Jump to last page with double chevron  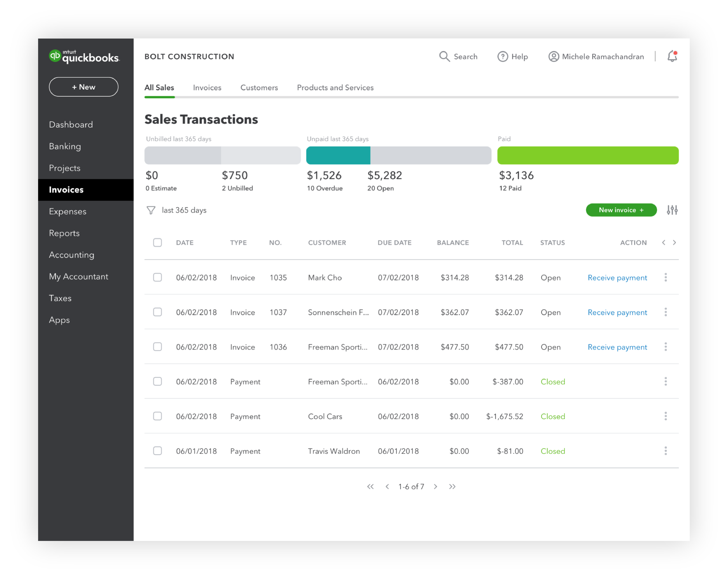[x=452, y=487]
